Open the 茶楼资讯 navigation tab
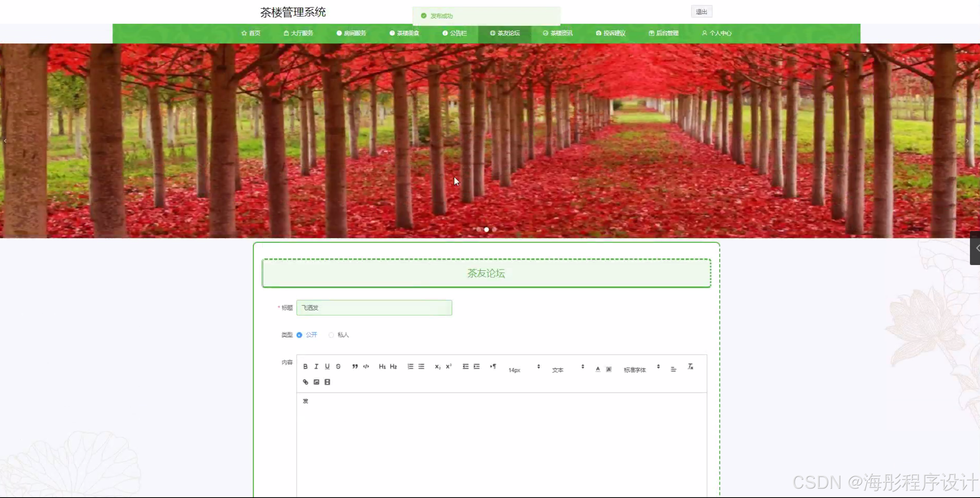The image size is (980, 498). 558,33
